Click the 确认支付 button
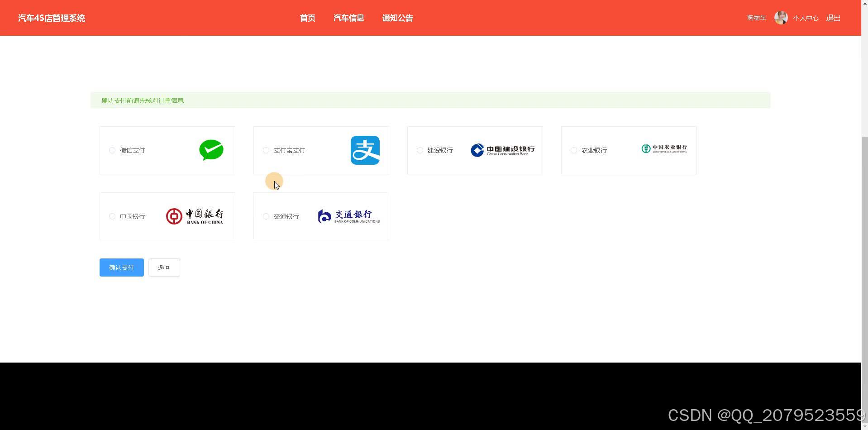The width and height of the screenshot is (868, 430). pyautogui.click(x=121, y=267)
